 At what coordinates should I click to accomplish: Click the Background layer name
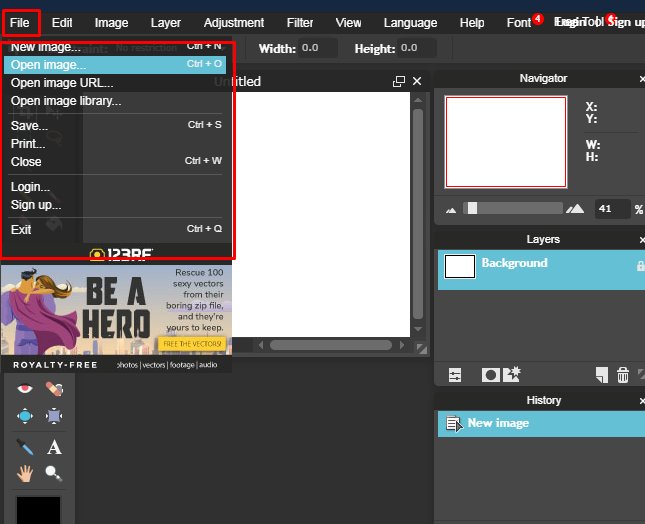pyautogui.click(x=515, y=263)
